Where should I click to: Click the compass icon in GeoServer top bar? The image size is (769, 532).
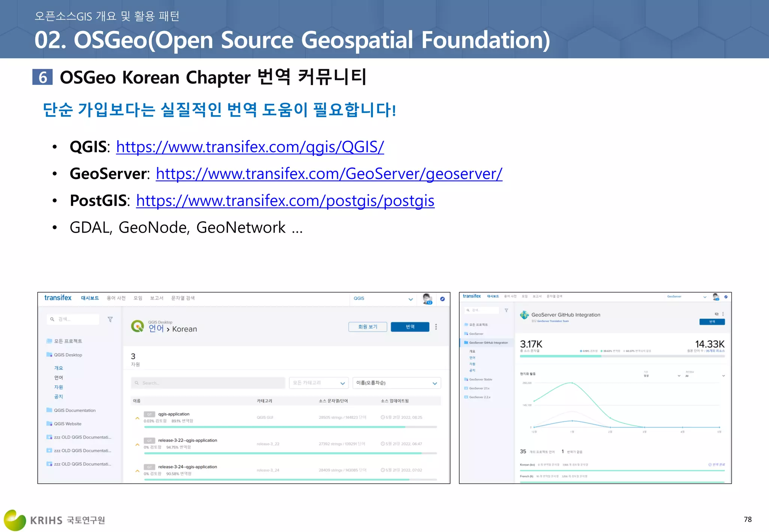pyautogui.click(x=726, y=297)
